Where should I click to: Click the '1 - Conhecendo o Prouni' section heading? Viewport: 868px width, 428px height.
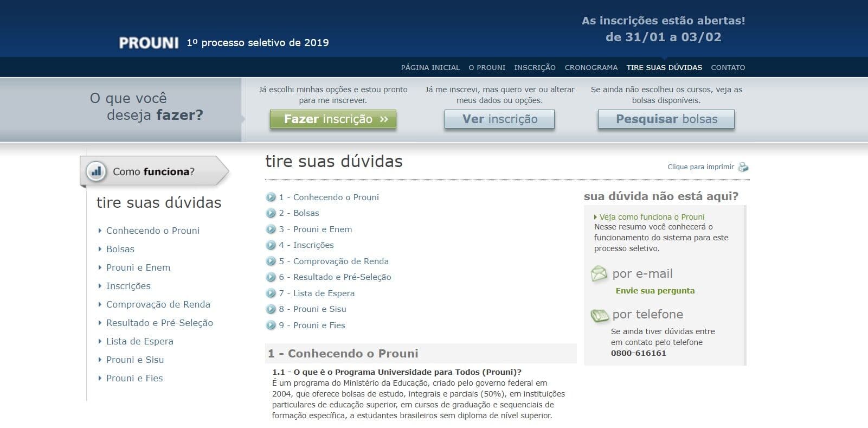pyautogui.click(x=343, y=354)
